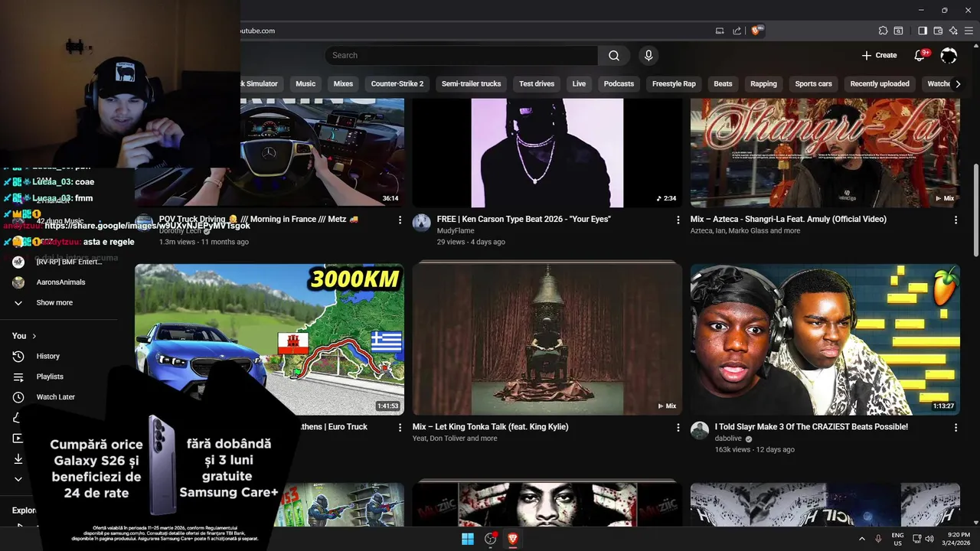Expand the You section chevron

(x=34, y=336)
